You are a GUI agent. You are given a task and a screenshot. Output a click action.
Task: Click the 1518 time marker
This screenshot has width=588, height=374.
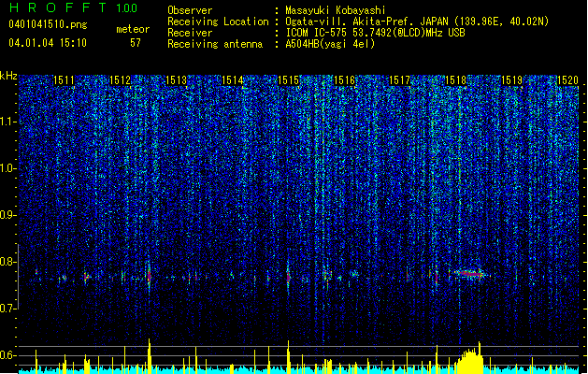(456, 80)
